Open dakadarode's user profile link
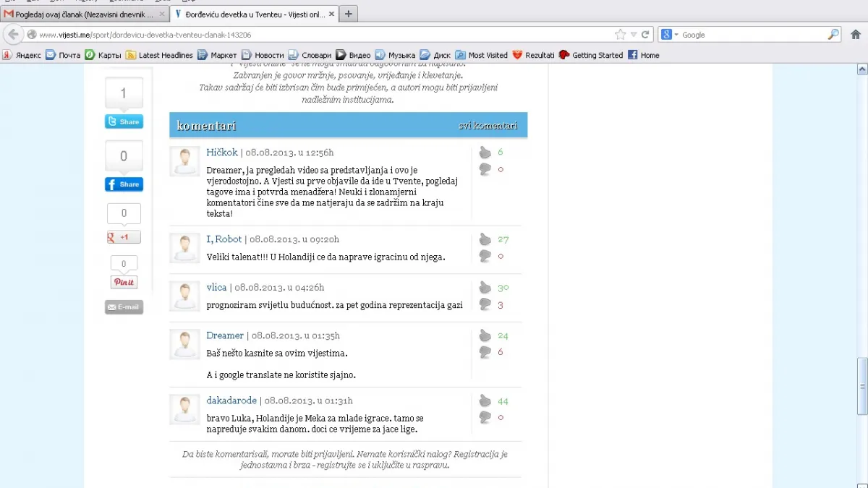The image size is (868, 488). click(x=231, y=401)
